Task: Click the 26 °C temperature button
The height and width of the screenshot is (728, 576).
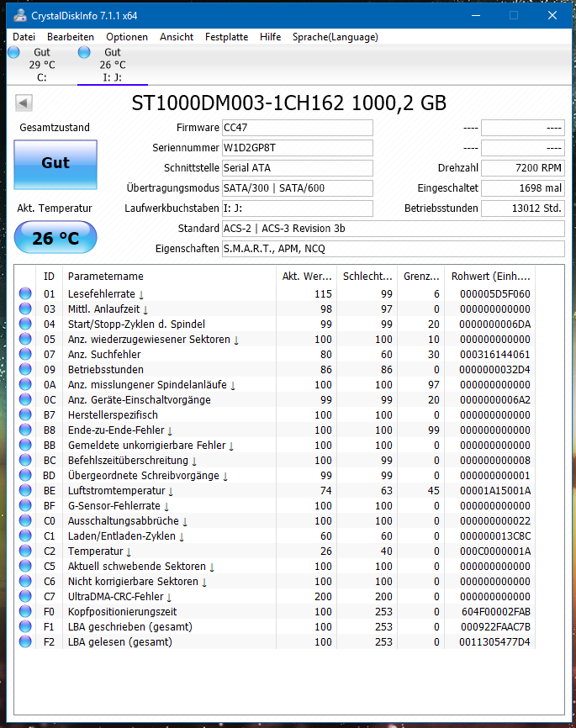Action: pyautogui.click(x=55, y=237)
